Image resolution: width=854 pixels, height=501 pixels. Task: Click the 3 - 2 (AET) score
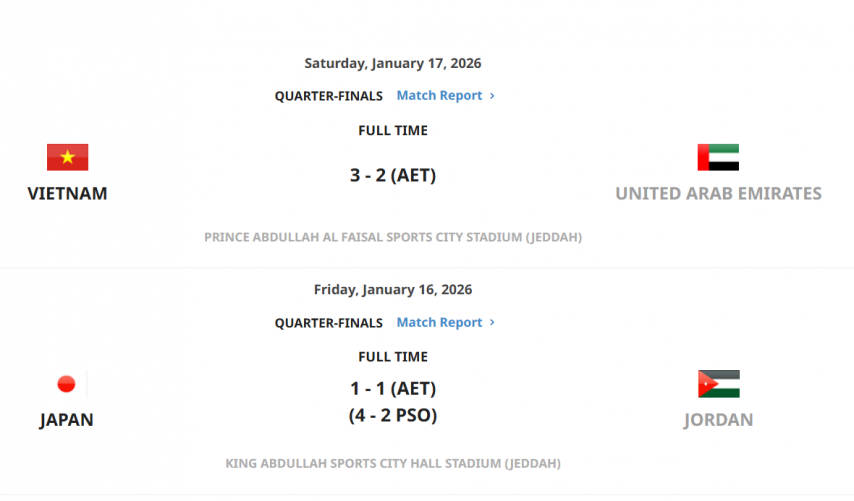393,175
